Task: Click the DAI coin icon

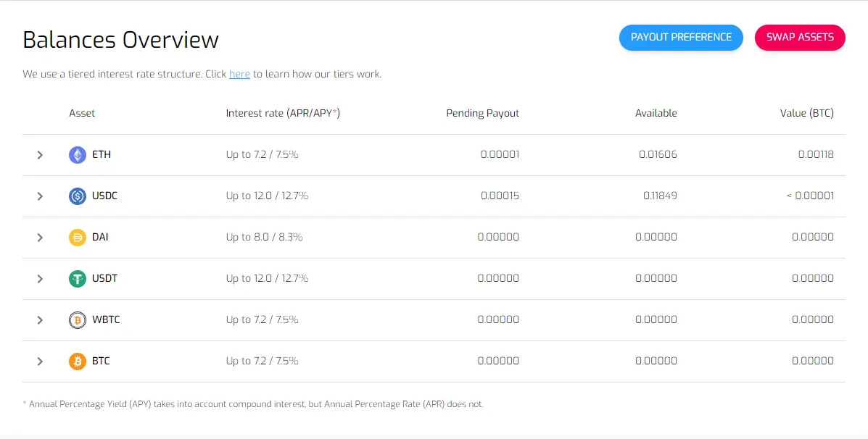Action: [78, 237]
